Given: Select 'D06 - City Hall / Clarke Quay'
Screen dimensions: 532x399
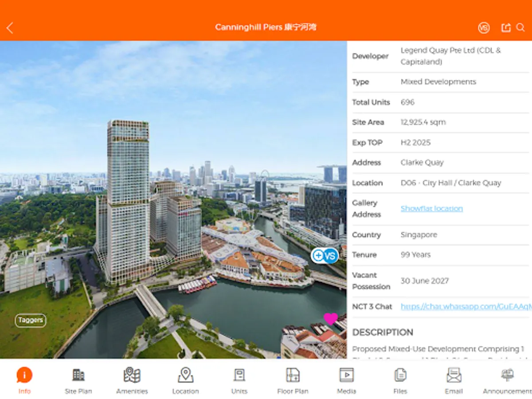Looking at the screenshot, I should coord(451,183).
